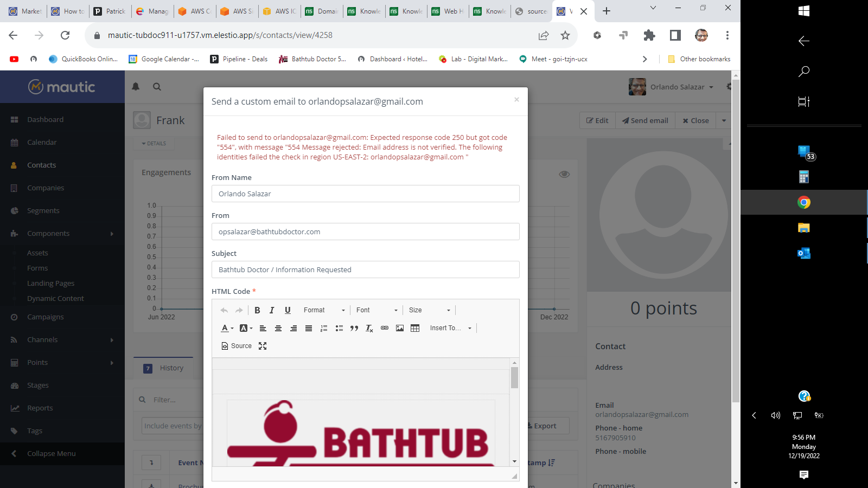Open the text color picker
The height and width of the screenshot is (488, 868).
click(227, 328)
